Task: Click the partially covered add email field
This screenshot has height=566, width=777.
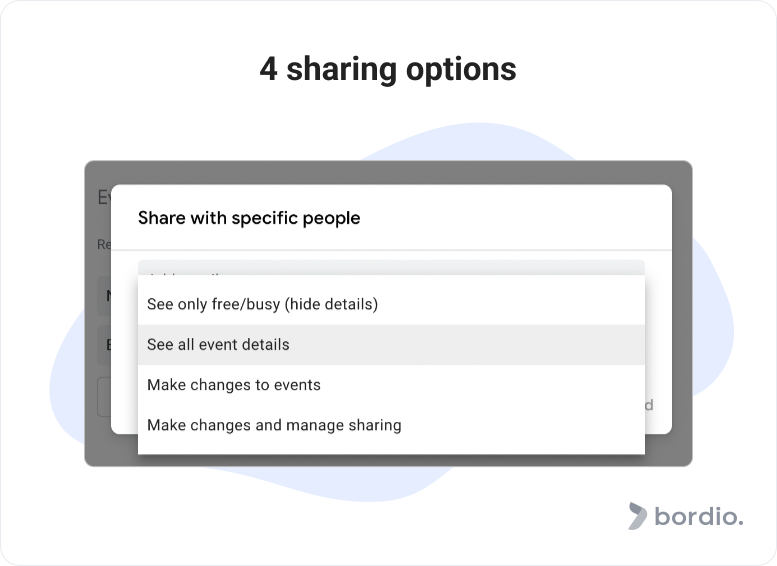Action: [x=391, y=268]
